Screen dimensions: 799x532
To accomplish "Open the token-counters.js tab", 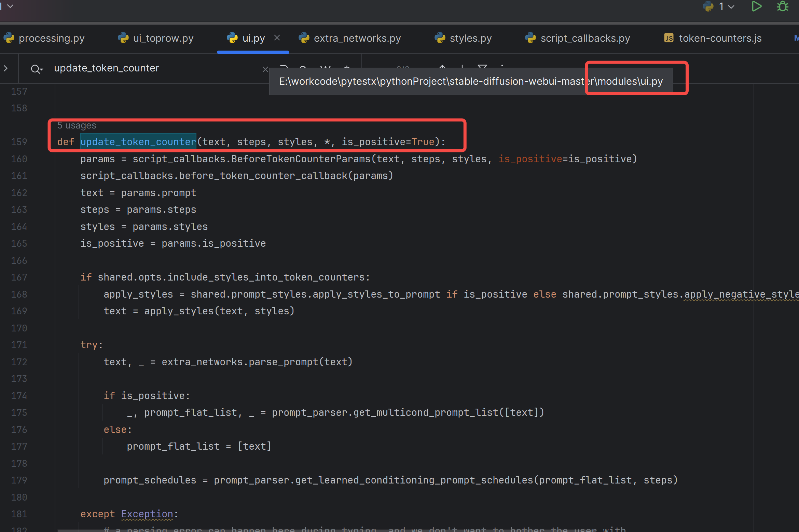I will click(x=713, y=38).
